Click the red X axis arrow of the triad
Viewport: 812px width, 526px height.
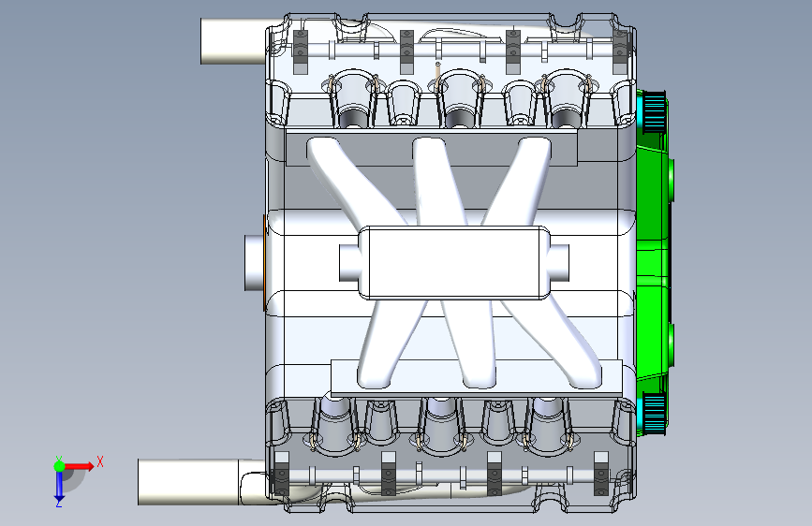(x=81, y=466)
